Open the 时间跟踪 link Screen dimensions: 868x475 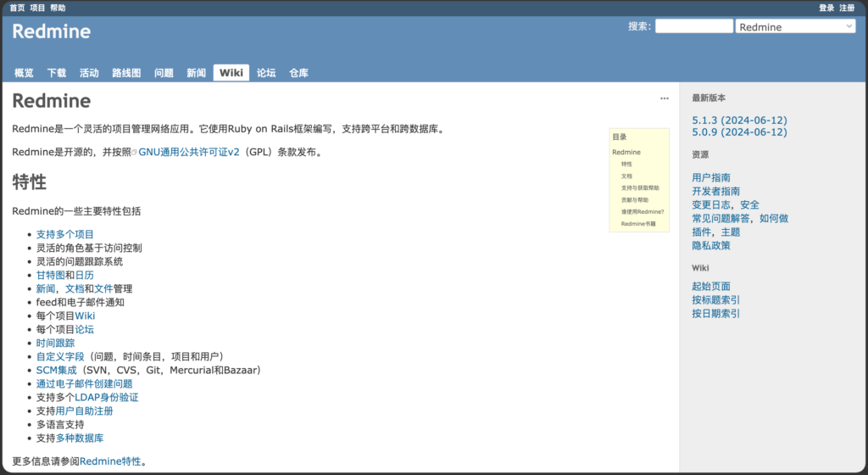tap(55, 343)
